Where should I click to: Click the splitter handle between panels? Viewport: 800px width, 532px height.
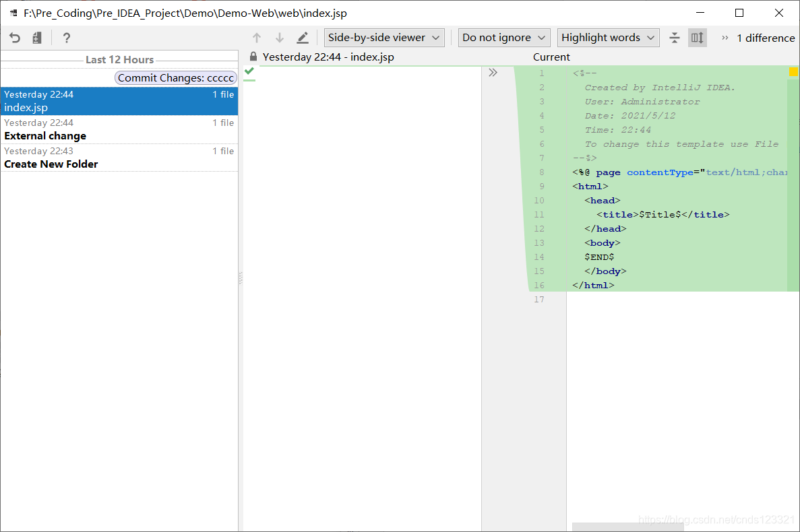pyautogui.click(x=241, y=277)
